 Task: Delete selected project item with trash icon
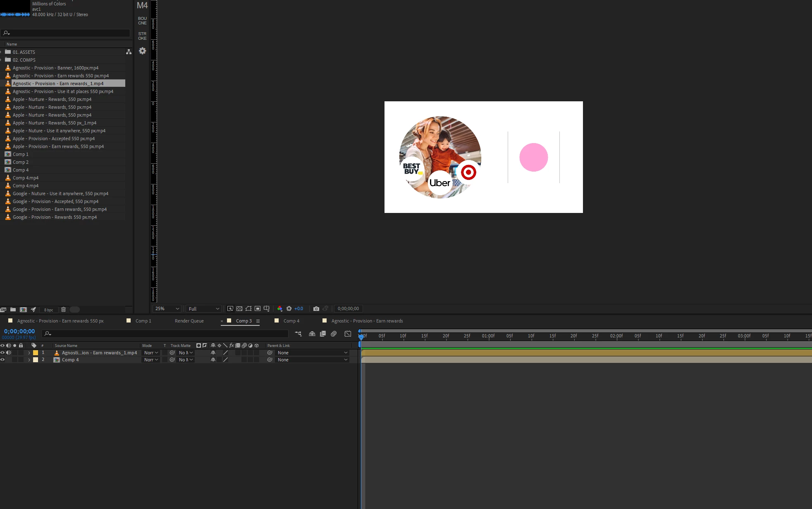click(63, 310)
